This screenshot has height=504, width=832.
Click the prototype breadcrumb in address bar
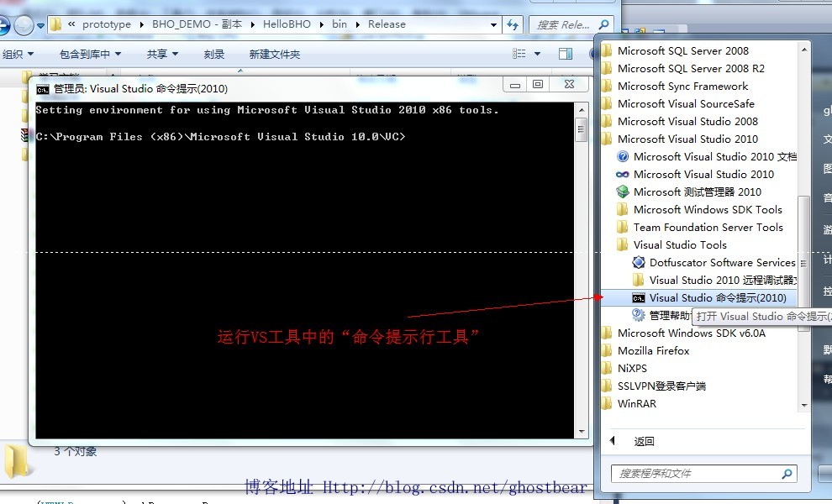[107, 24]
